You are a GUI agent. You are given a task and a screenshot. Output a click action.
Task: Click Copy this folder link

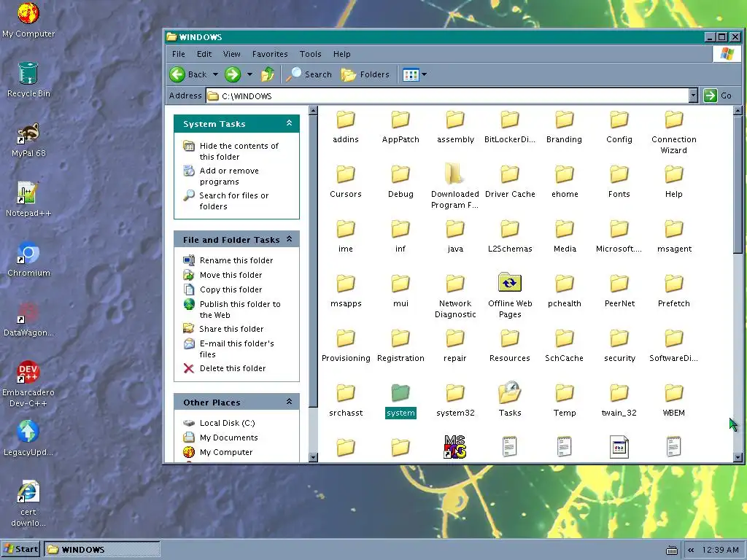pos(223,289)
